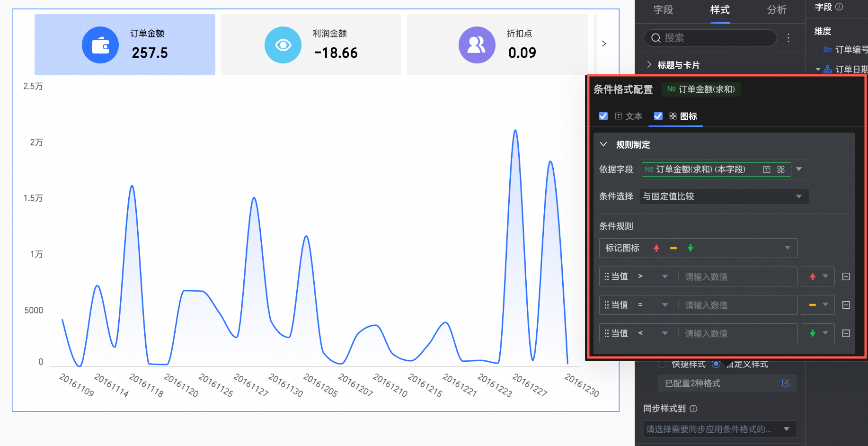The width and height of the screenshot is (868, 446).
Task: Click info icon next to 同步样式到
Action: pyautogui.click(x=693, y=409)
